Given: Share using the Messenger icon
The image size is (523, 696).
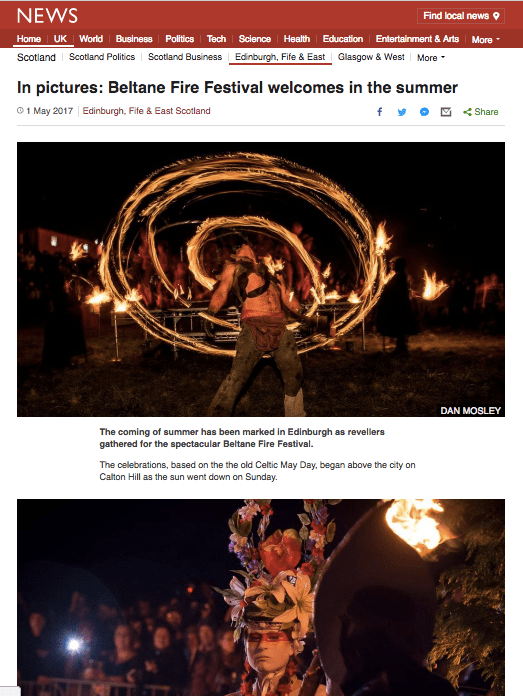Looking at the screenshot, I should 424,112.
